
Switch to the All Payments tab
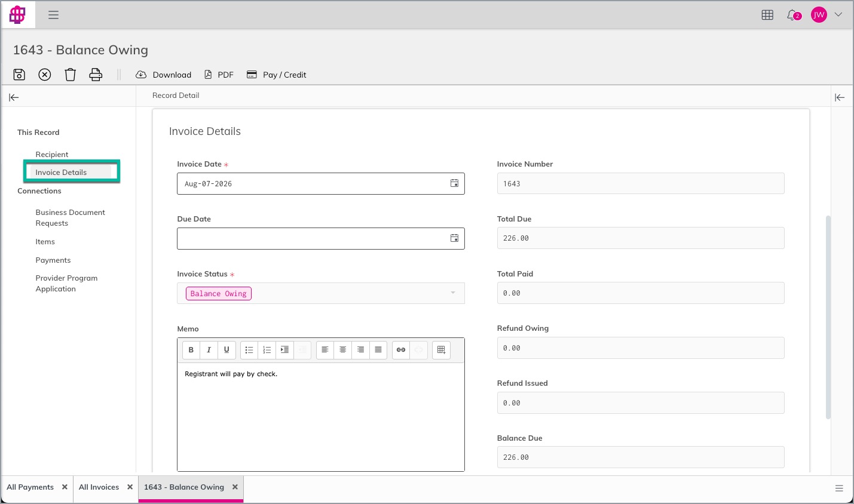(30, 487)
